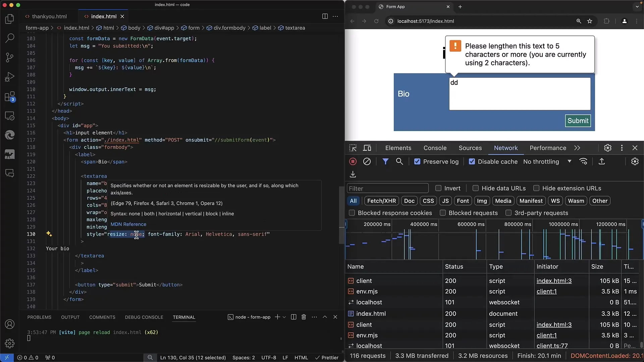Click the Submit button in the form
Screen dimensions: 644x362
pos(578,121)
